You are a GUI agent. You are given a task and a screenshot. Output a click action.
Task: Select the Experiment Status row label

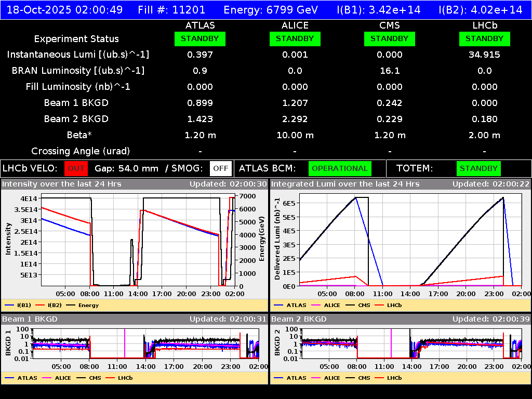76,38
